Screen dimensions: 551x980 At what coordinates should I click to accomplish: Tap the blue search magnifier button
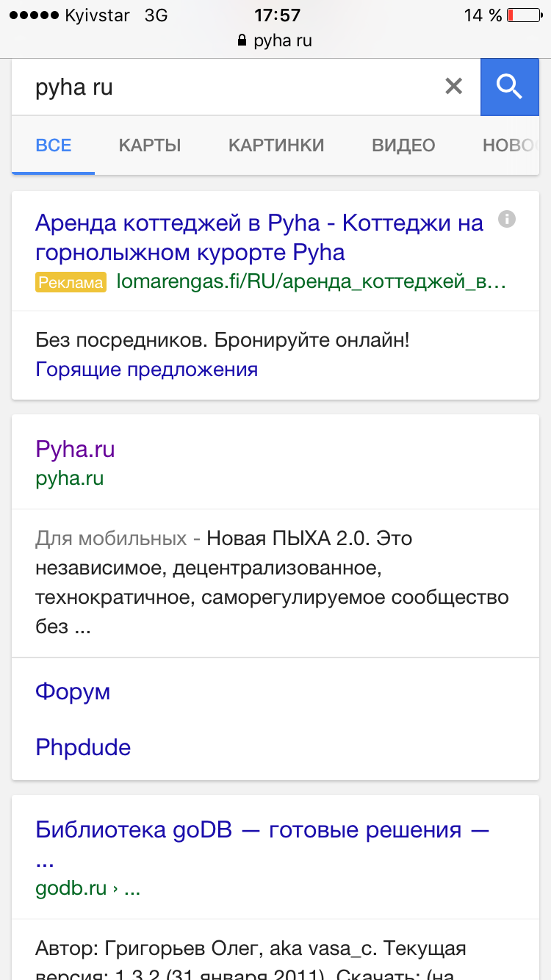(x=509, y=87)
